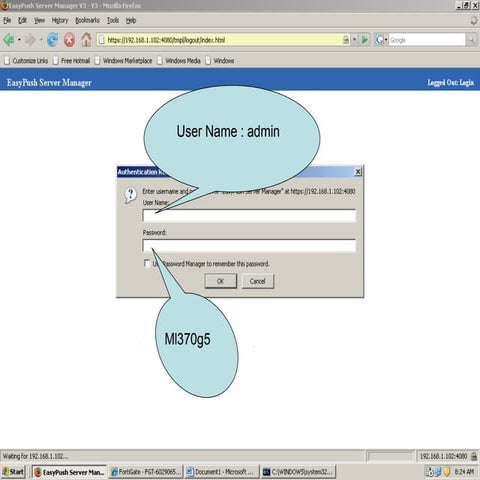Image resolution: width=480 pixels, height=480 pixels.
Task: Open the Tools menu
Action: click(x=113, y=20)
